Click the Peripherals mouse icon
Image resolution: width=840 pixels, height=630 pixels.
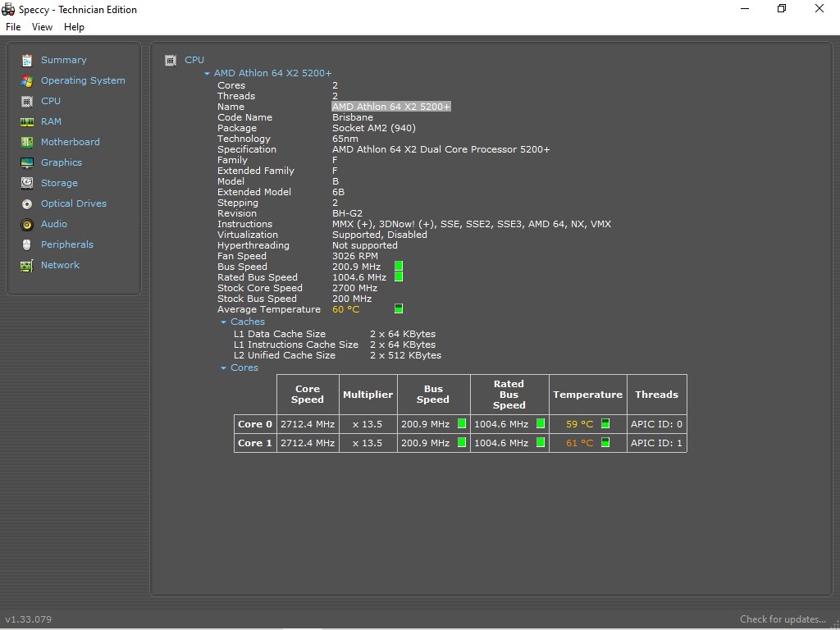[27, 244]
